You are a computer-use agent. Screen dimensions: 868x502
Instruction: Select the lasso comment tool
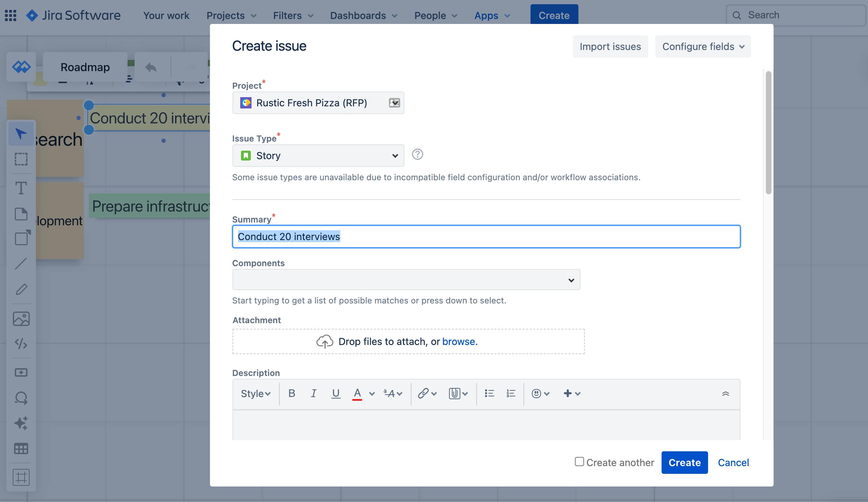click(x=21, y=398)
